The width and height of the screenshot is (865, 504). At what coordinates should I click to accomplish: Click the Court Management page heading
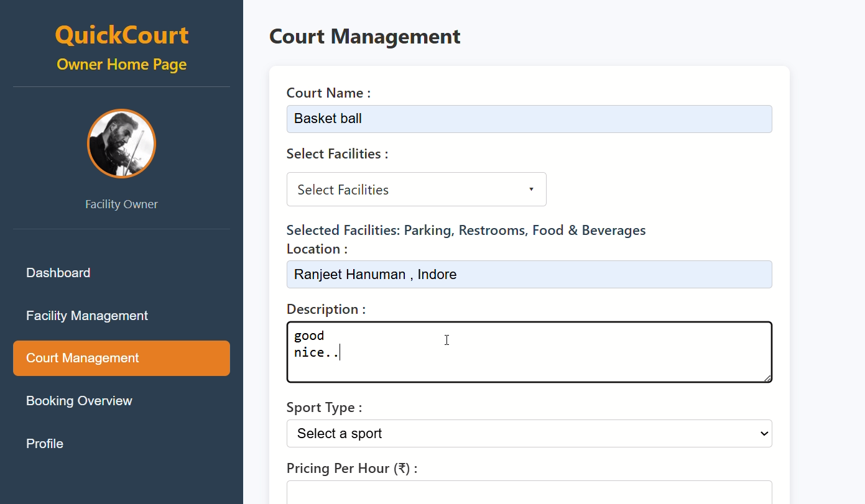click(364, 36)
